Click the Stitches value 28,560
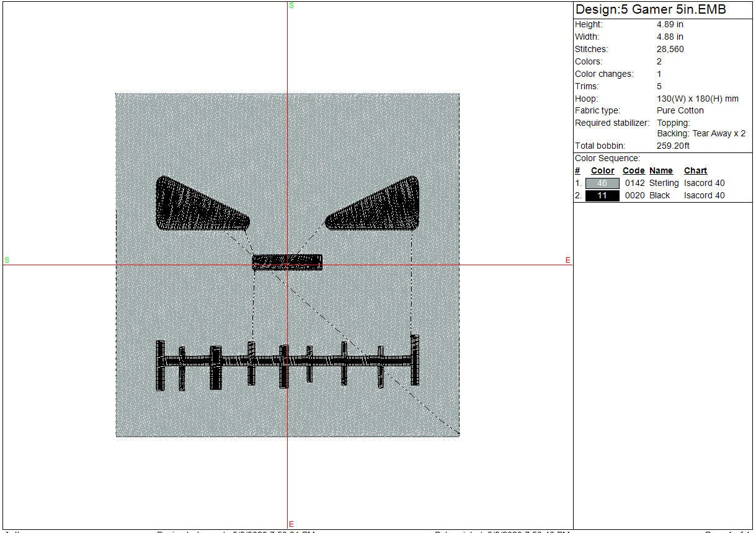Viewport: 756px width, 533px height. tap(670, 50)
